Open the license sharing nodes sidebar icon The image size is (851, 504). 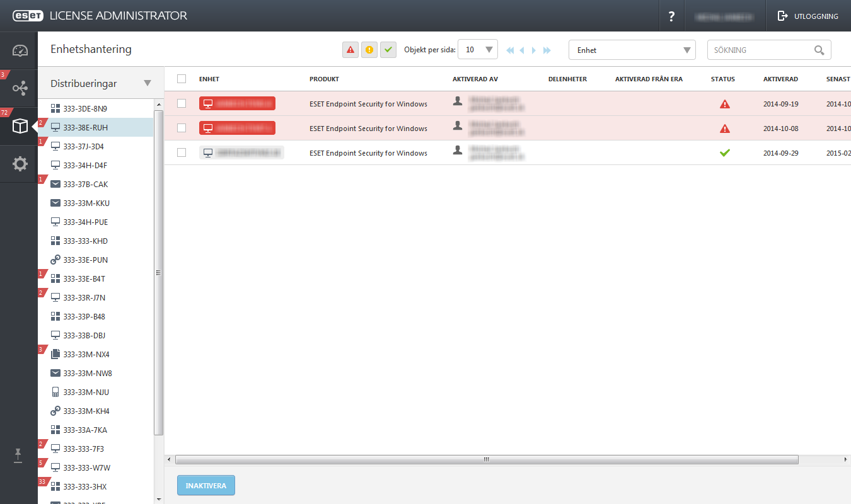tap(20, 88)
